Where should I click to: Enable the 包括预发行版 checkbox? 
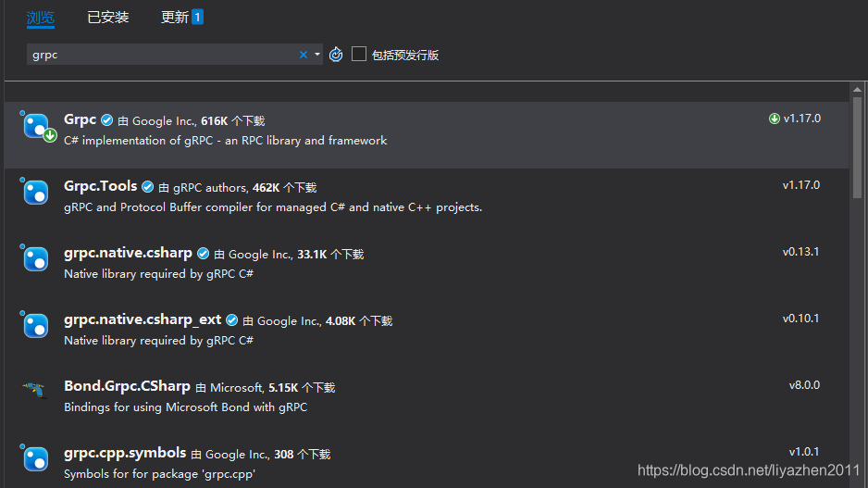(359, 54)
